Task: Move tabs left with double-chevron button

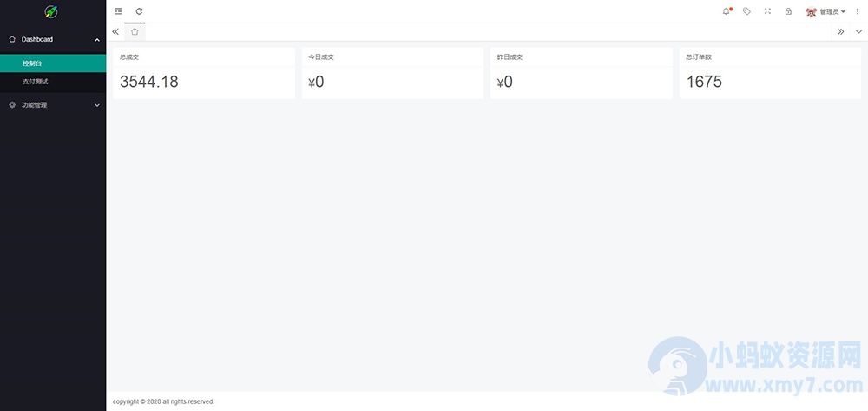Action: [115, 31]
